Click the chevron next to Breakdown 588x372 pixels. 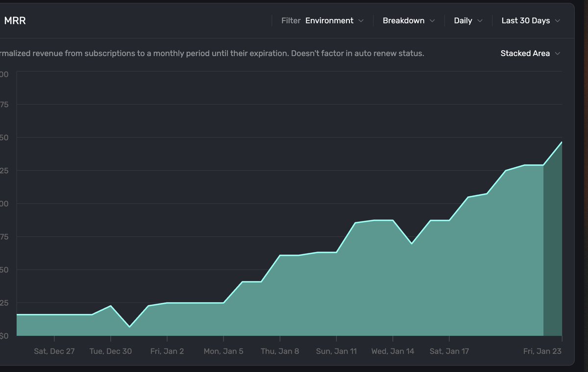[432, 21]
